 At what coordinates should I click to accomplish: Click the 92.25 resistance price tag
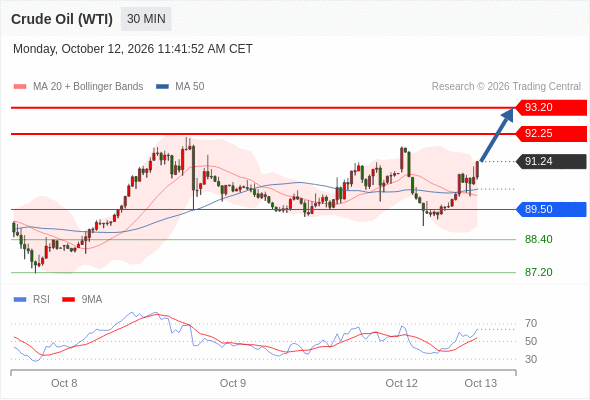[x=551, y=134]
